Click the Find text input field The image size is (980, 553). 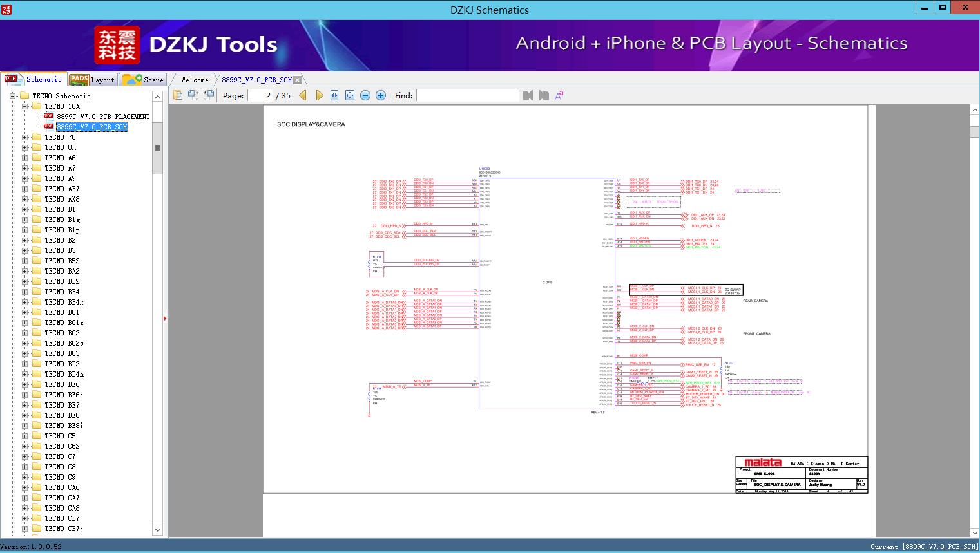coord(467,95)
